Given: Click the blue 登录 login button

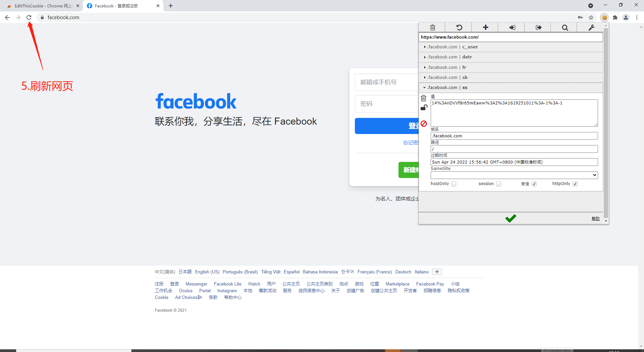Looking at the screenshot, I should 387,126.
